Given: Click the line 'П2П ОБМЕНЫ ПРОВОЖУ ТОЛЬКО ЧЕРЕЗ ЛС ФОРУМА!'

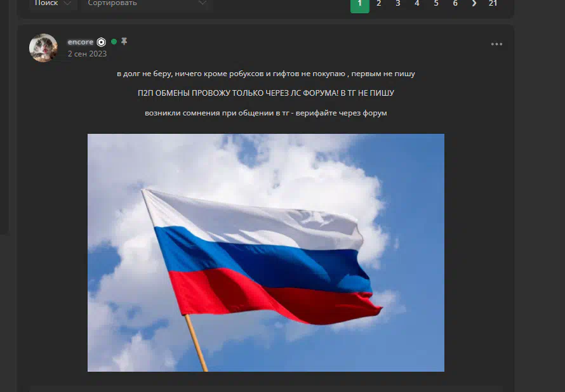Looking at the screenshot, I should (x=238, y=93).
